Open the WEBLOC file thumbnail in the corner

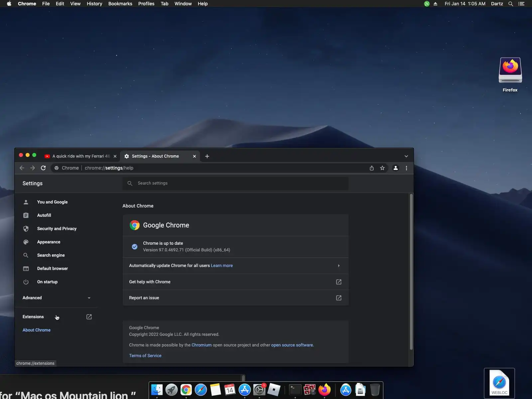[x=499, y=383]
